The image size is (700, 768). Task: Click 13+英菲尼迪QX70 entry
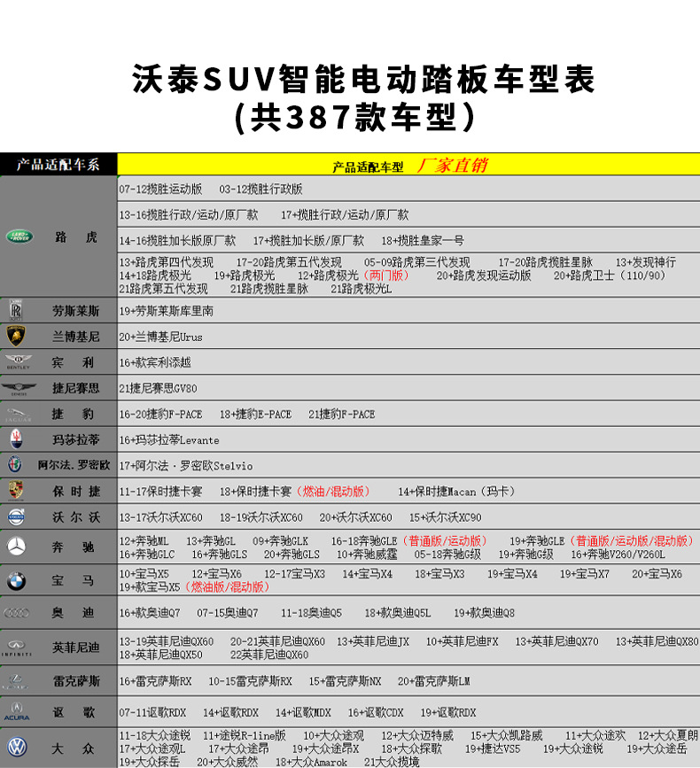tap(556, 641)
